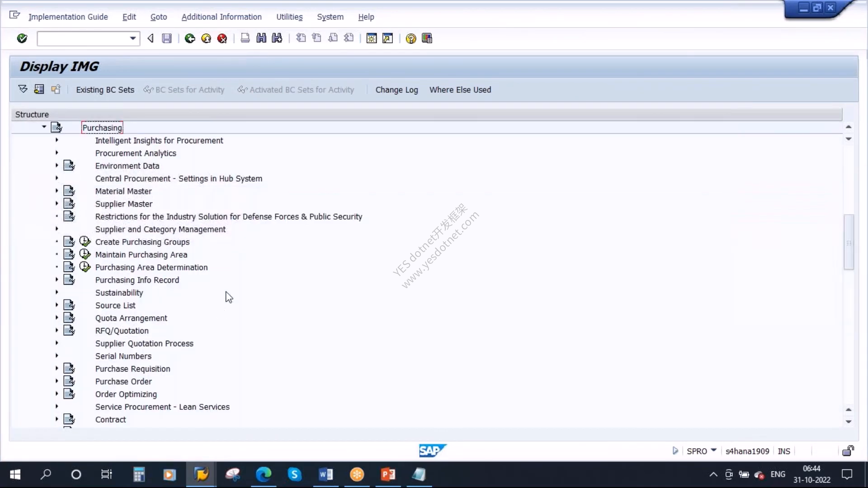Click the Print icon in toolbar
The width and height of the screenshot is (868, 488).
[x=245, y=38]
